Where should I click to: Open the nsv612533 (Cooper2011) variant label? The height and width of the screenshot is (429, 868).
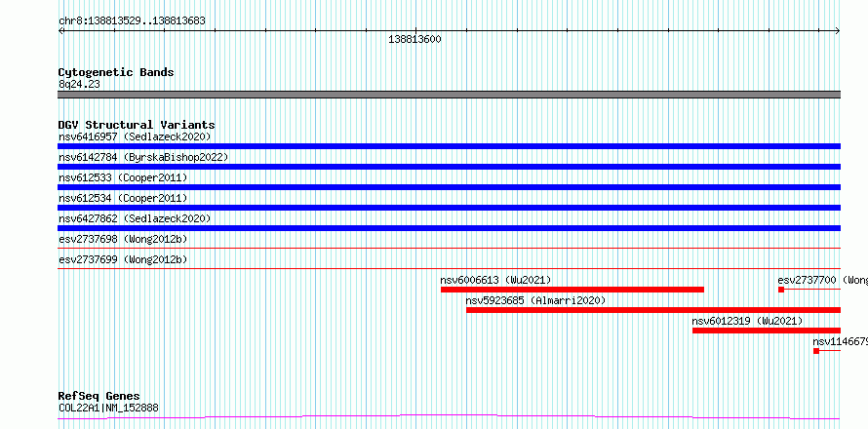pyautogui.click(x=123, y=177)
